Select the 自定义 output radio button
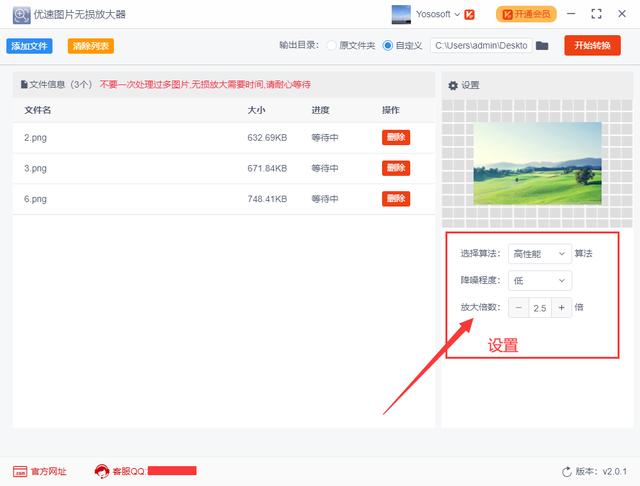This screenshot has width=640, height=486. point(387,45)
